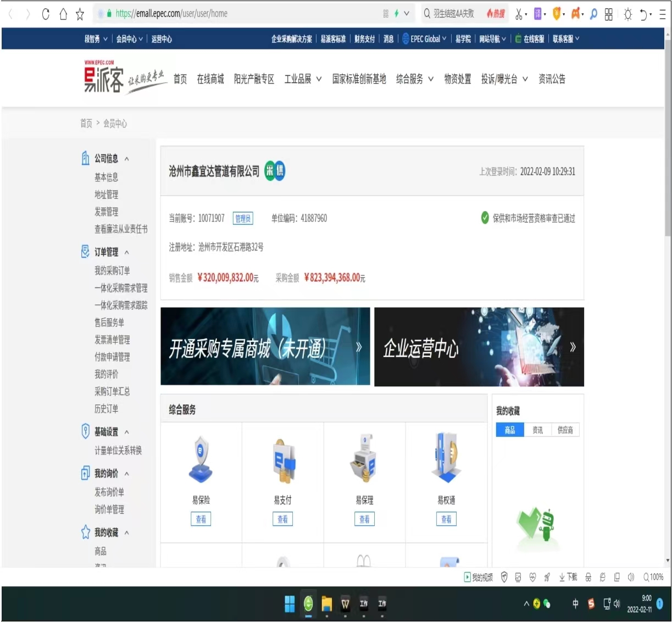Click 查看 button under 易保险
The height and width of the screenshot is (622, 672).
point(201,519)
